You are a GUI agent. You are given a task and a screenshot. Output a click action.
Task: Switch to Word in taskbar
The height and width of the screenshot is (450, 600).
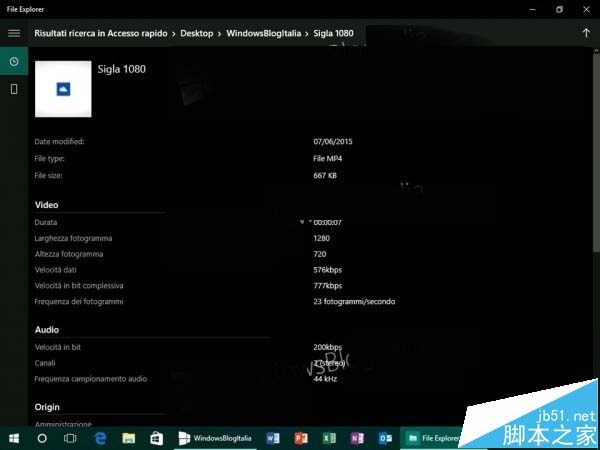273,439
